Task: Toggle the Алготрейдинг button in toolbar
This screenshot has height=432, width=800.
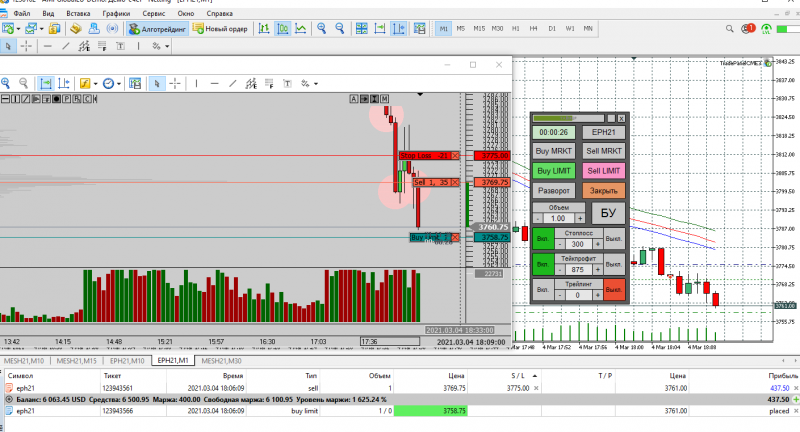Action: pyautogui.click(x=158, y=30)
